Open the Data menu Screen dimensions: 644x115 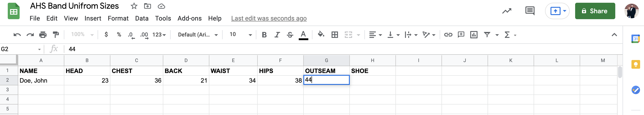pyautogui.click(x=142, y=18)
